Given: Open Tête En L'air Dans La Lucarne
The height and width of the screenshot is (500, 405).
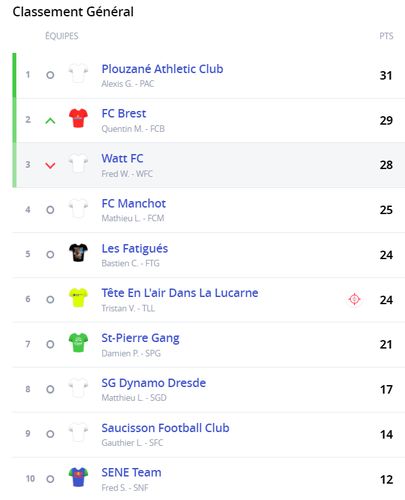Looking at the screenshot, I should pos(180,293).
